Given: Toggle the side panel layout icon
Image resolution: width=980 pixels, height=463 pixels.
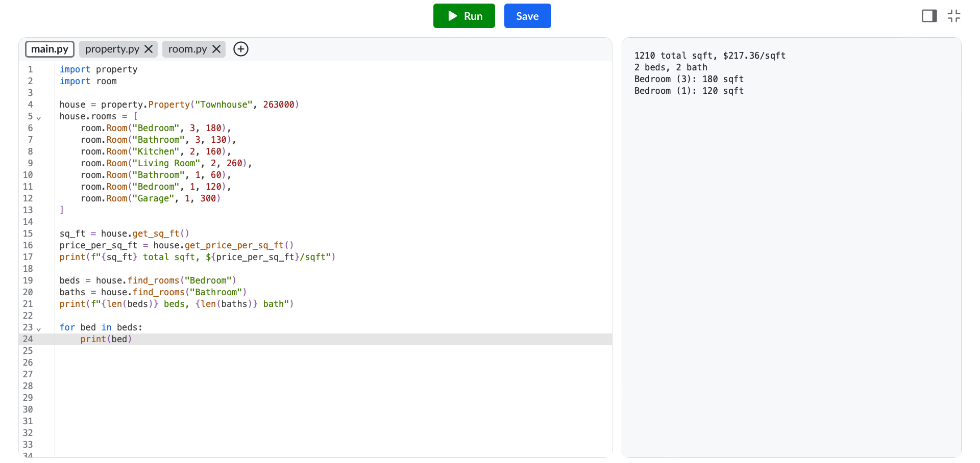Looking at the screenshot, I should (929, 16).
